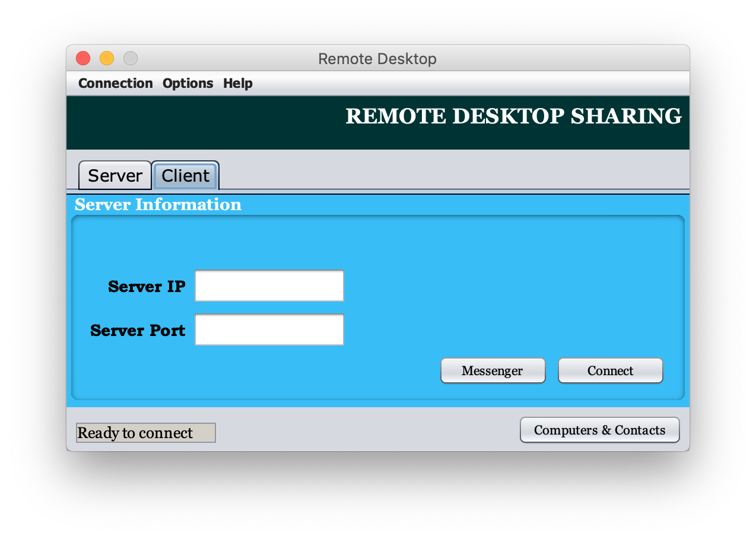Image resolution: width=756 pixels, height=539 pixels.
Task: Focus the Server IP input field
Action: tap(269, 286)
